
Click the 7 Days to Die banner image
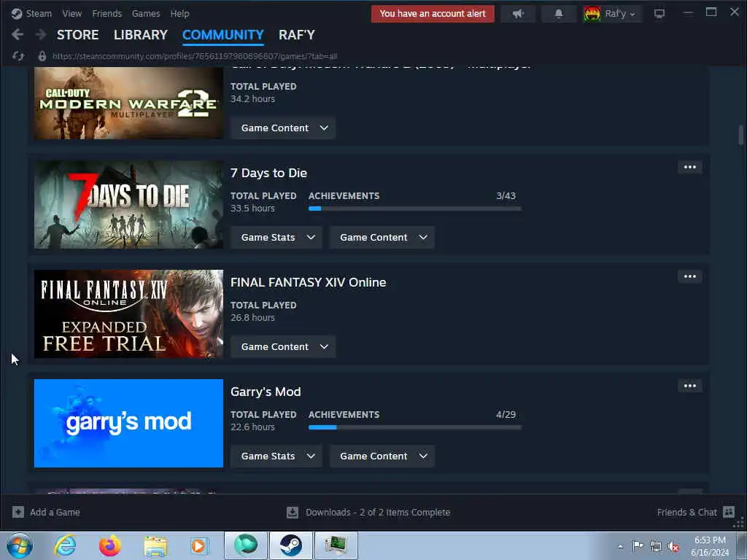pyautogui.click(x=128, y=205)
